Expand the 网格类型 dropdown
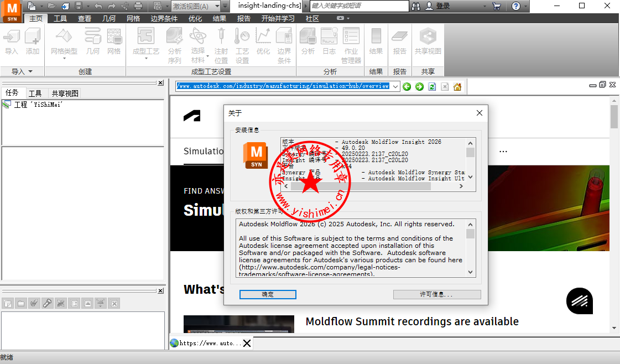The height and width of the screenshot is (364, 620). [64, 59]
